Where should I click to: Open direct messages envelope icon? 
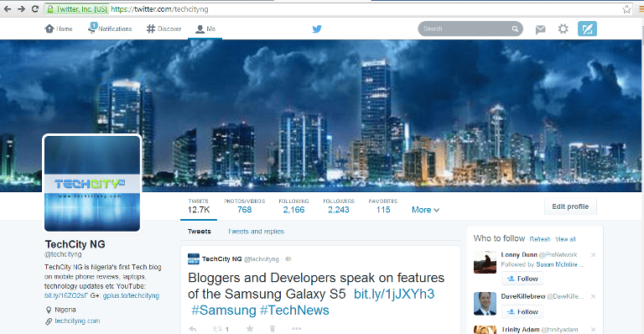541,29
